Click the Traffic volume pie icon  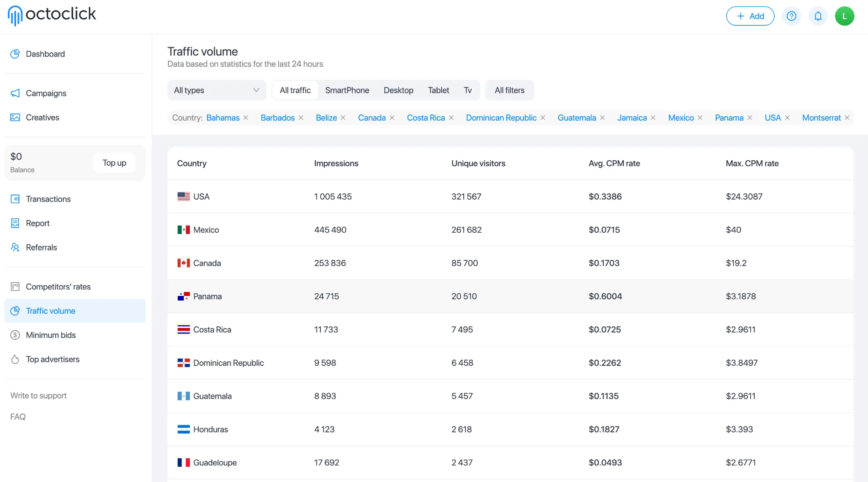[x=15, y=311]
